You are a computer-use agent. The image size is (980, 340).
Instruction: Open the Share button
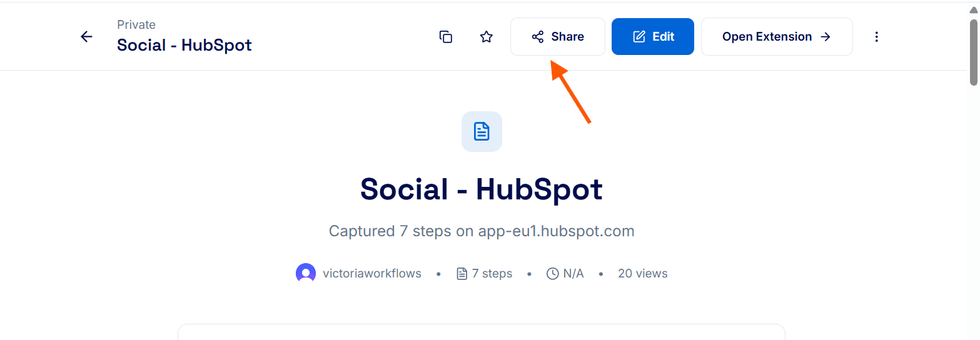tap(558, 37)
